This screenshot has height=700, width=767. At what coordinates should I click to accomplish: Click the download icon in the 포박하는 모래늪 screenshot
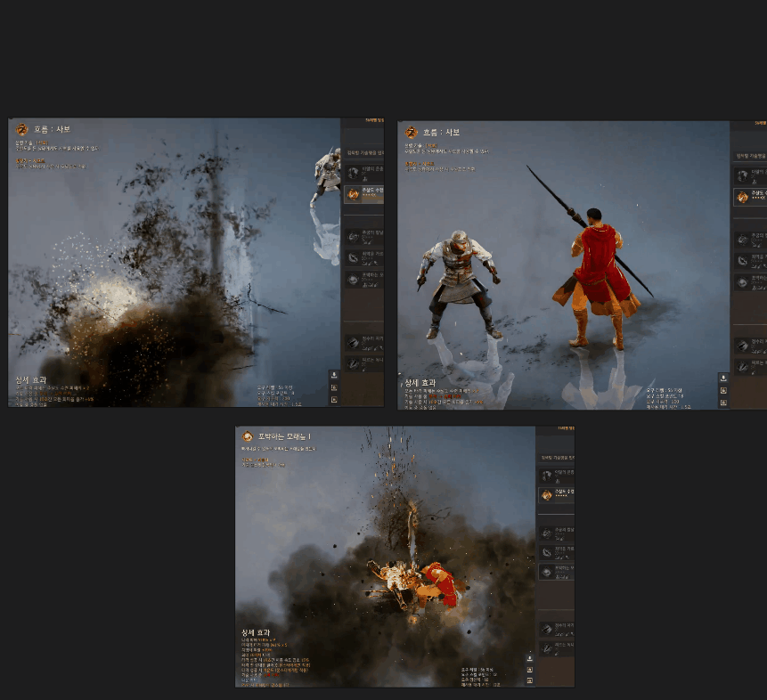(x=529, y=659)
